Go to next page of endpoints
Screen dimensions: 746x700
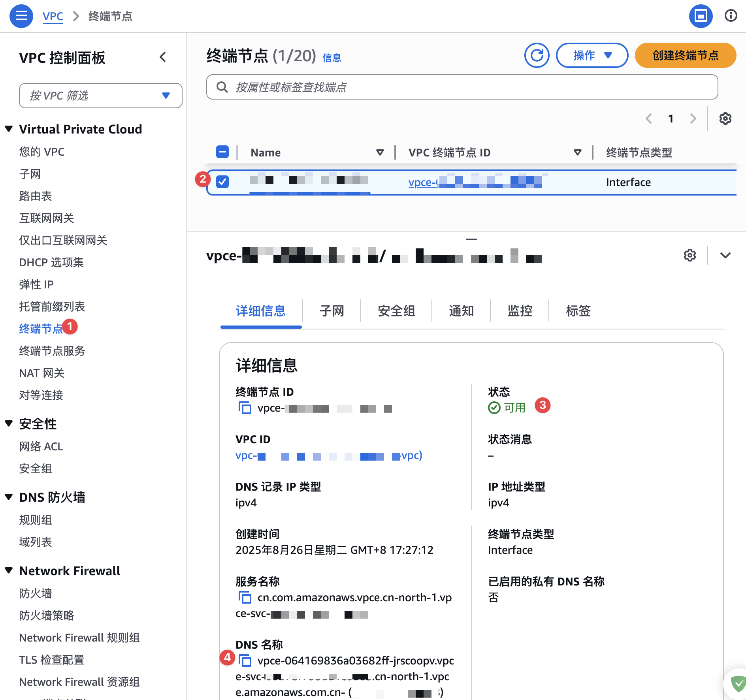click(693, 119)
